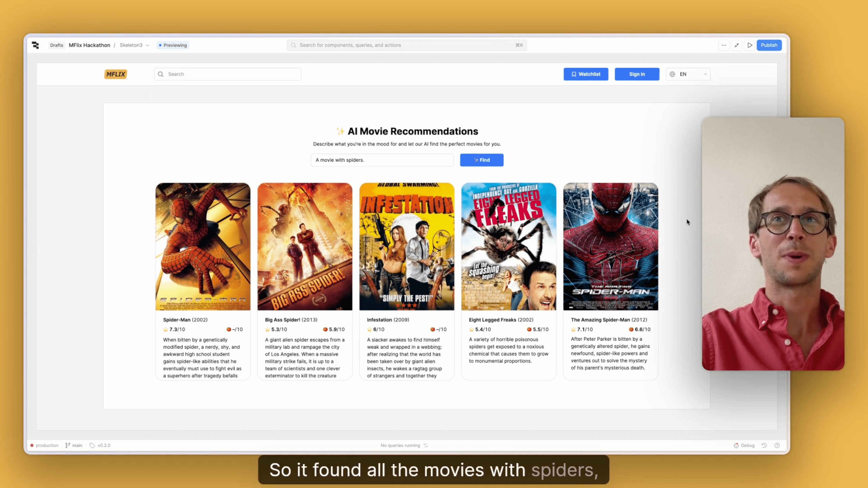Click the Eight Legged Freaks poster
Screen dimensions: 868x488
pos(508,246)
